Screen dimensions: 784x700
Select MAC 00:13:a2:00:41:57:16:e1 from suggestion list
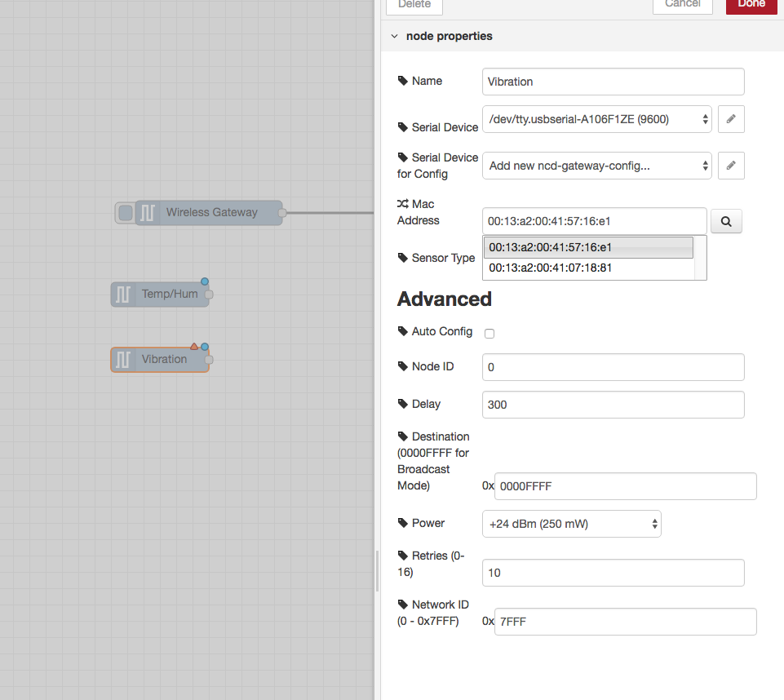[588, 247]
